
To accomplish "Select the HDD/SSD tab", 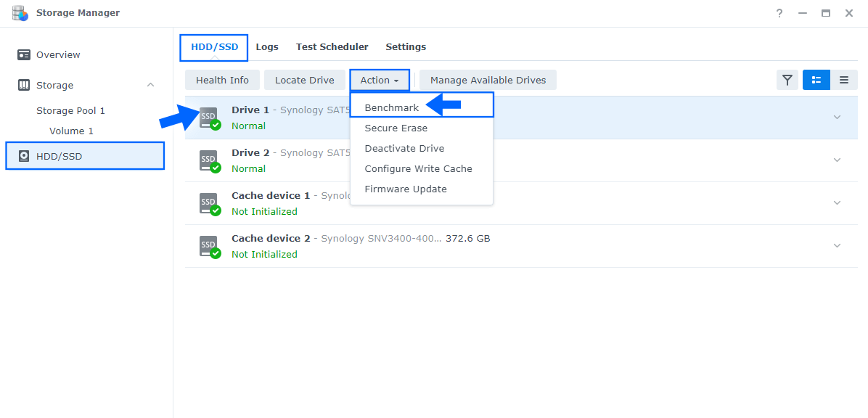I will [214, 48].
